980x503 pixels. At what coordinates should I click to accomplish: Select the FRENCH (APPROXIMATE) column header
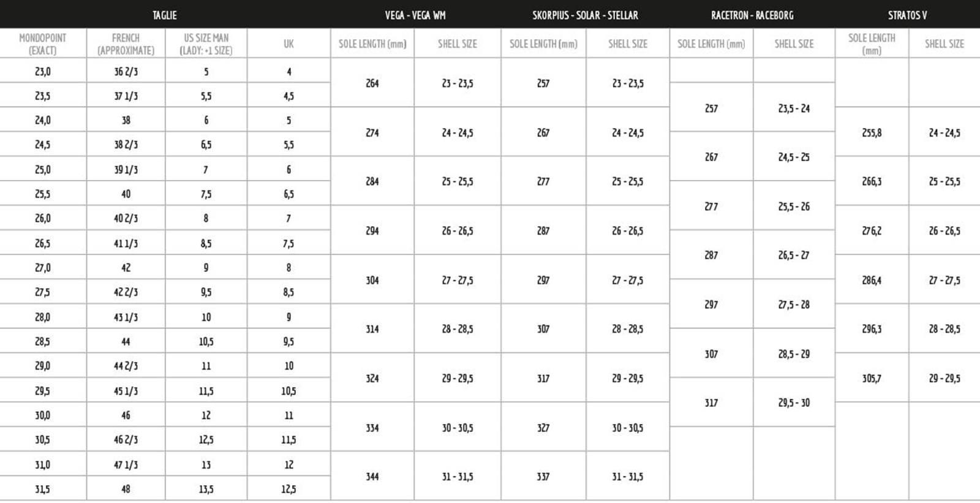126,43
